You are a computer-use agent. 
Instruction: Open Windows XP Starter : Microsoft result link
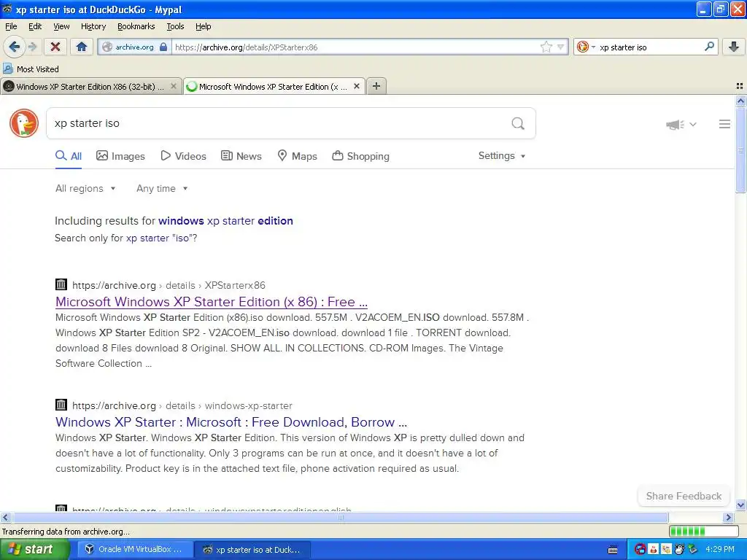click(231, 422)
